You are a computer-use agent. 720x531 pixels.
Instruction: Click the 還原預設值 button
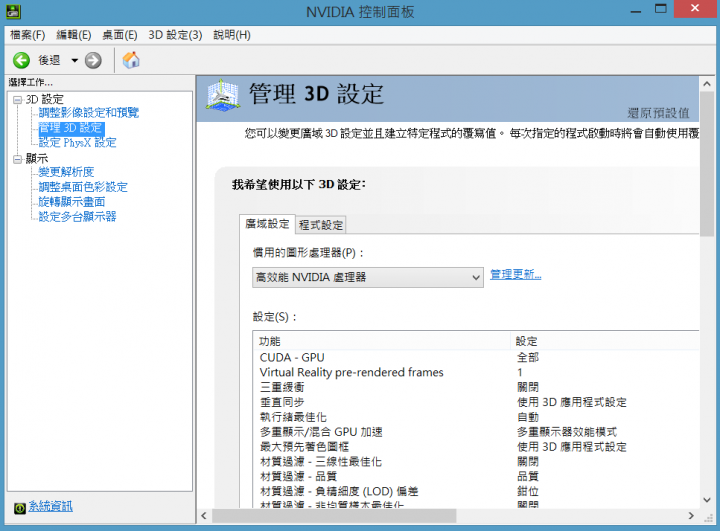658,113
